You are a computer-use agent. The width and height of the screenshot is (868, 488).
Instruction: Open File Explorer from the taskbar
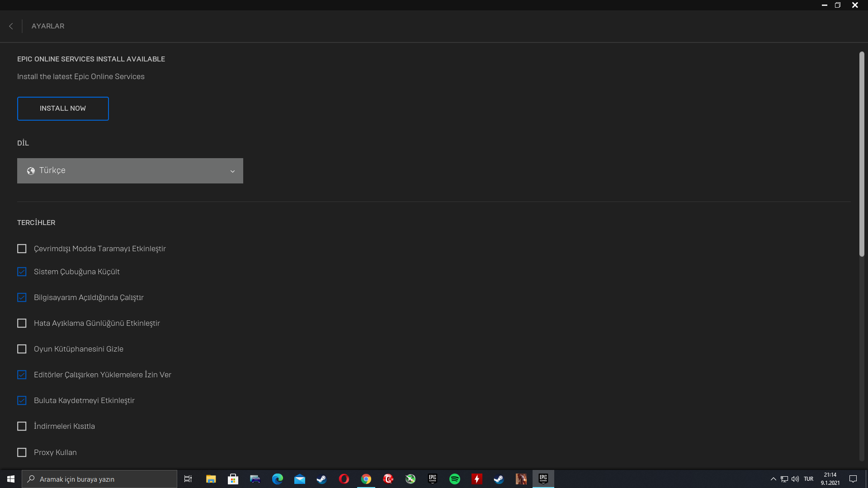[x=211, y=479]
